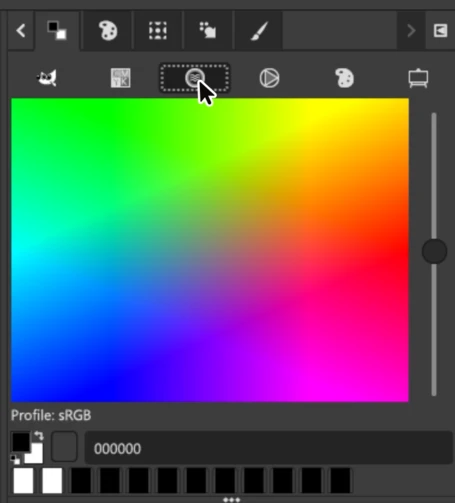
Task: Select the second white color history swatch
Action: click(52, 481)
